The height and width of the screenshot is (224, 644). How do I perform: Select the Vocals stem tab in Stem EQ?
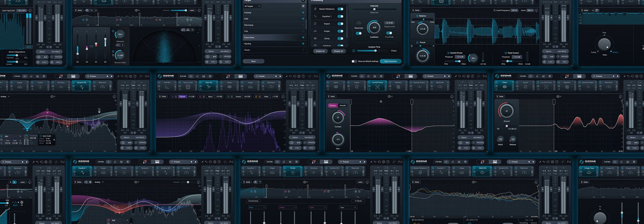tap(182, 97)
